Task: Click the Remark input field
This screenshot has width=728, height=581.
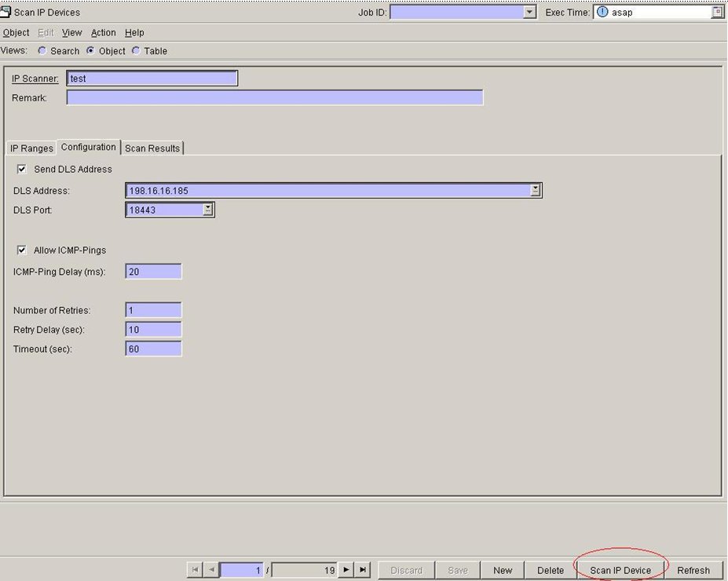Action: 275,97
